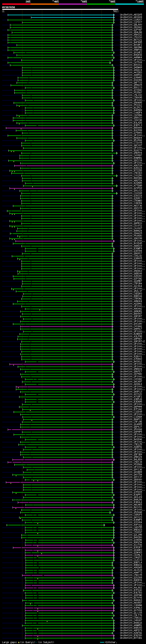This screenshot has height=644, width=146.
Task: Open hit UniRef100_Q5AXI0
Action: point(131,118)
